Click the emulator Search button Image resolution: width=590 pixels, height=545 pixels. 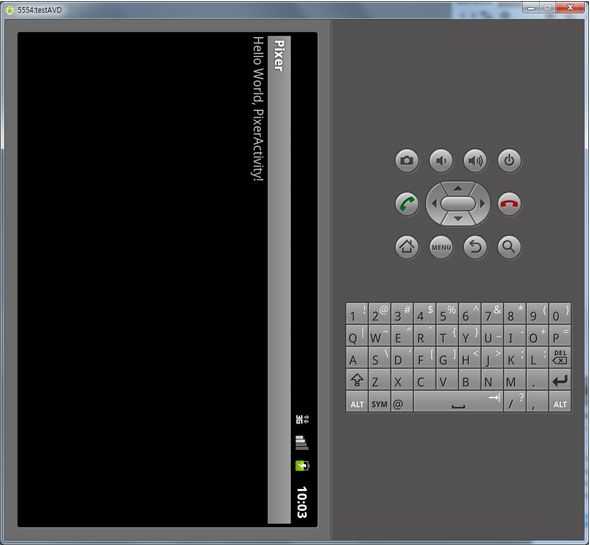click(x=509, y=247)
